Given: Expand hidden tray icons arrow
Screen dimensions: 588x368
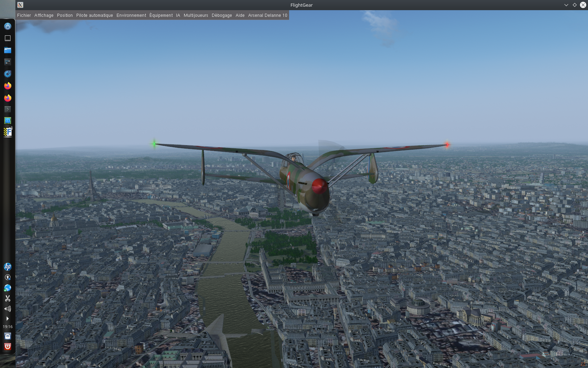Looking at the screenshot, I should (8, 319).
